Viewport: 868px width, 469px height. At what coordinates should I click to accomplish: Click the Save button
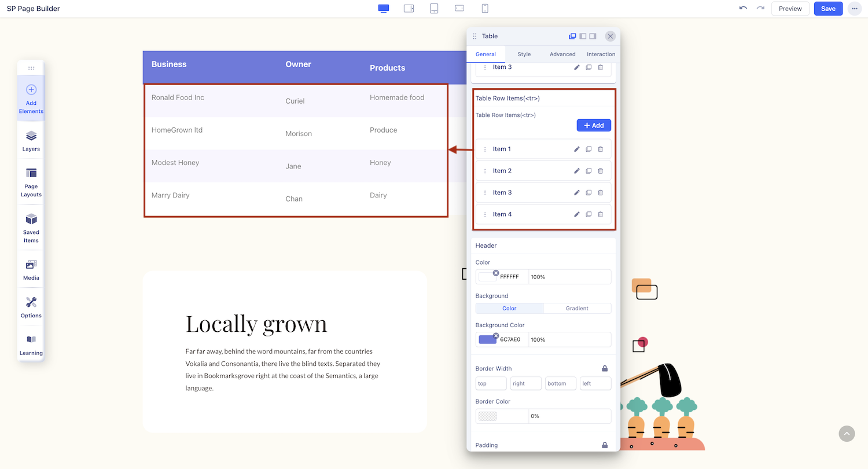coord(828,9)
